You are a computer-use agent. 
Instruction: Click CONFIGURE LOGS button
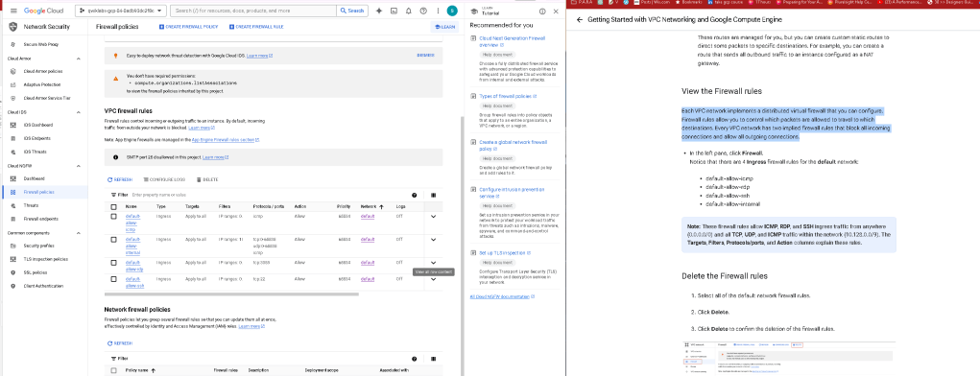pyautogui.click(x=164, y=180)
